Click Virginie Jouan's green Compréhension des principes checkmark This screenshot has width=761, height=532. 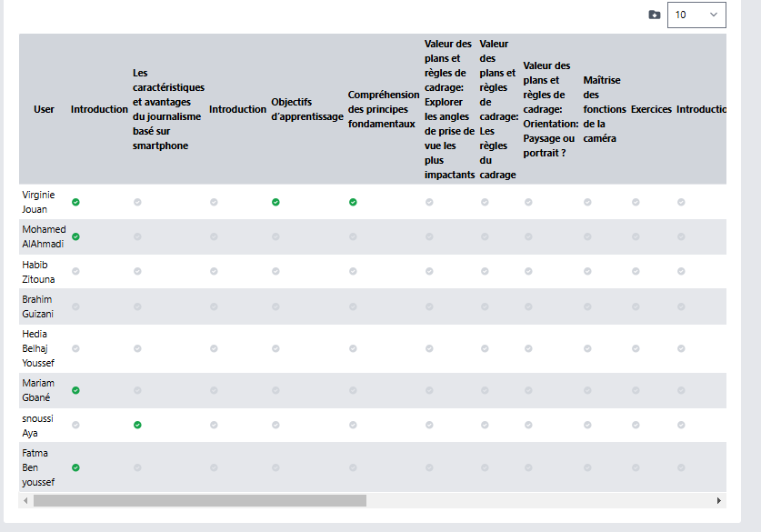[353, 202]
